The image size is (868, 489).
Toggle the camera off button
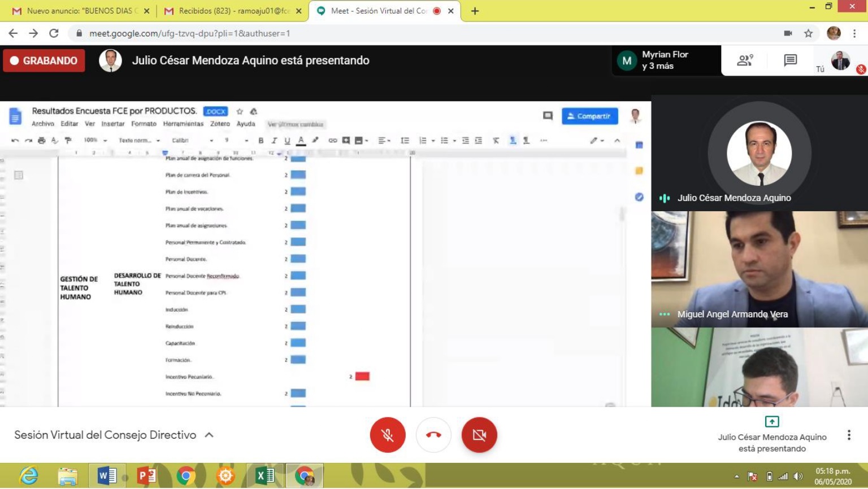coord(479,435)
